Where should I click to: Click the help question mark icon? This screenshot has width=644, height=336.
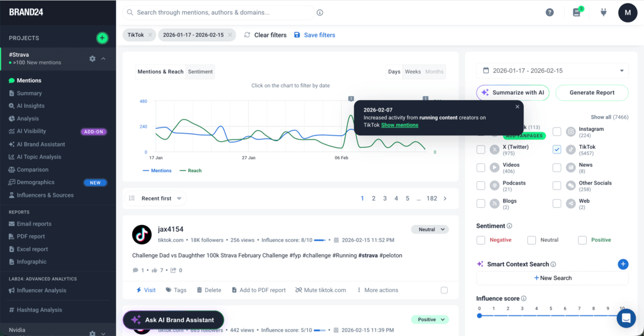(x=549, y=12)
